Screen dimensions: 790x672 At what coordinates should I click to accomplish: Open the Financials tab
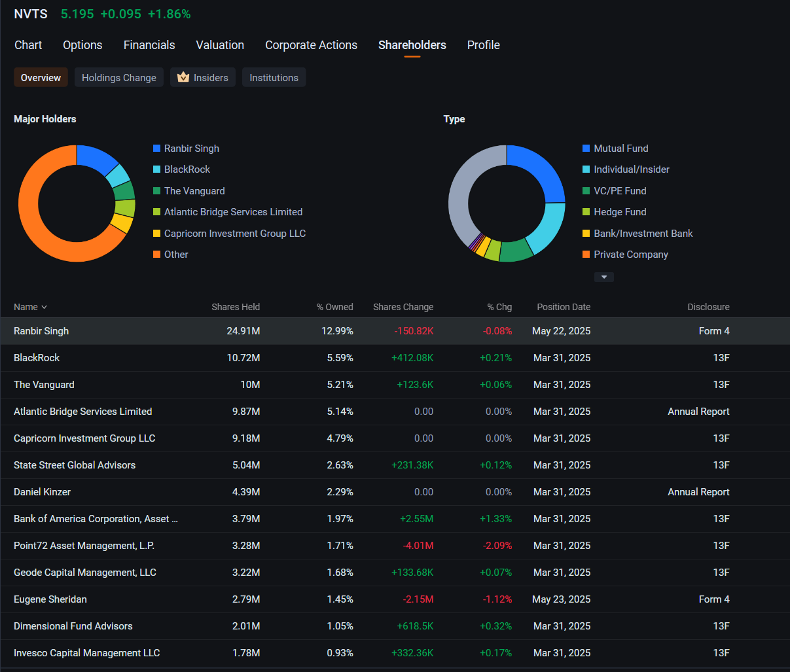tap(149, 45)
